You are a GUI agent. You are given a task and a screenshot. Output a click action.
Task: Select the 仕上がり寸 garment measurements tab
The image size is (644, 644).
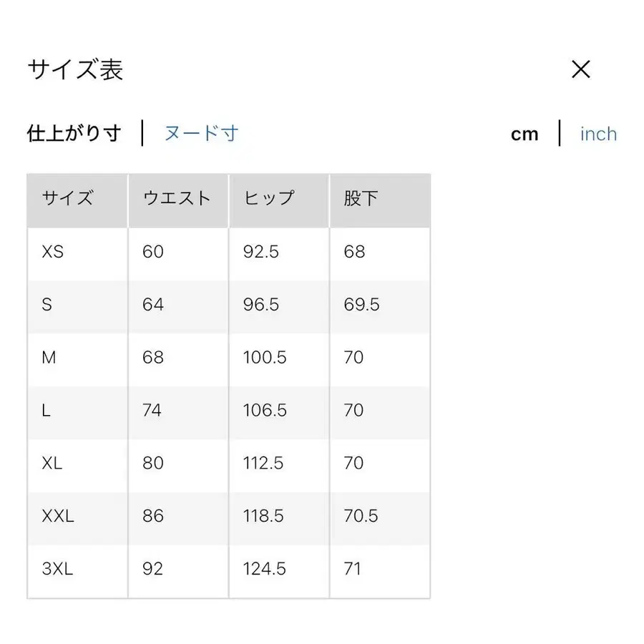[74, 133]
